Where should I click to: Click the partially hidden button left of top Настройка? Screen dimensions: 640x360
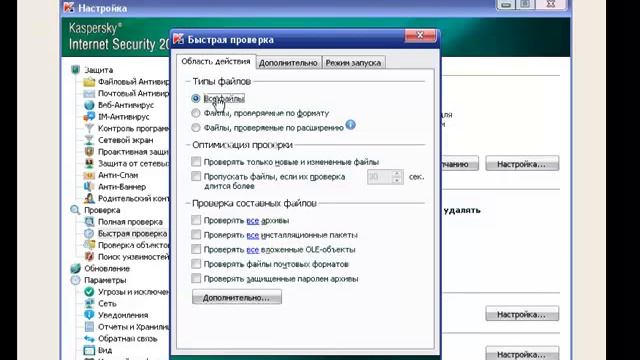(460, 164)
